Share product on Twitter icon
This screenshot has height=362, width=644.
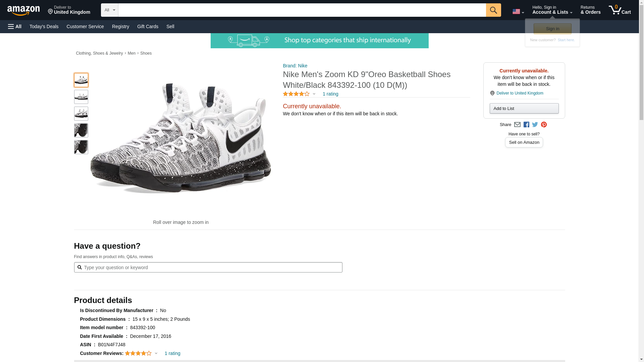coord(535,125)
